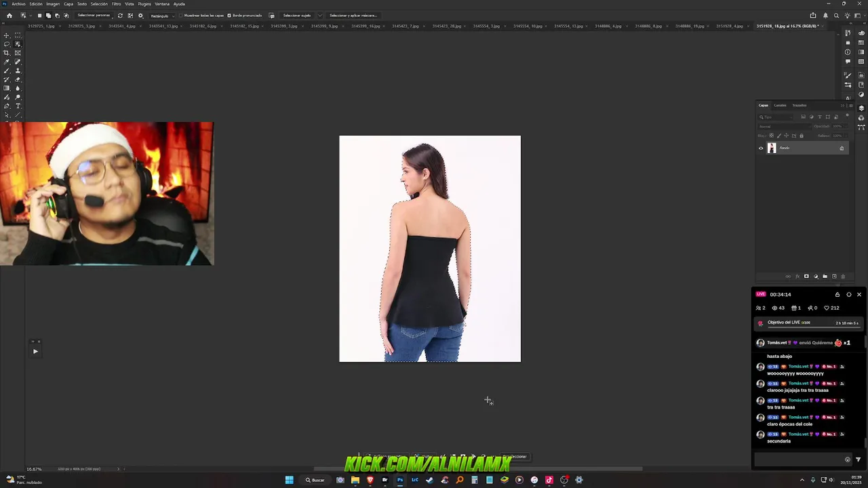The image size is (868, 488).
Task: Select the History Brush tool
Action: click(7, 79)
